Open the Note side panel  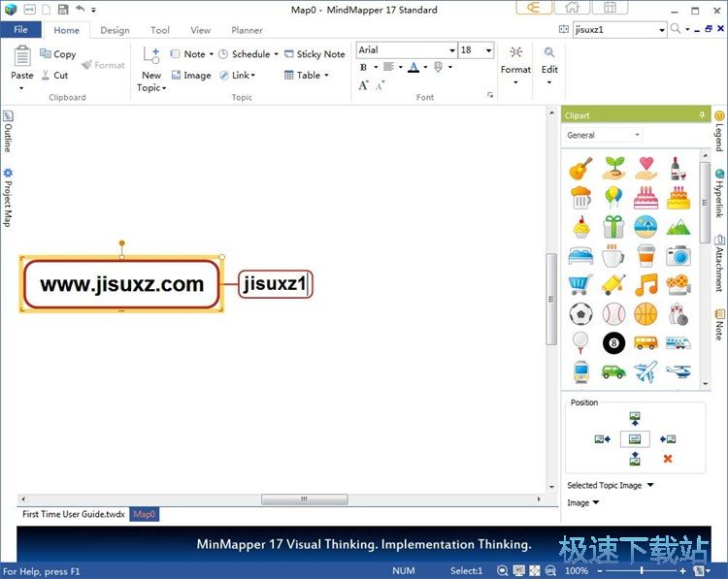pos(719,325)
